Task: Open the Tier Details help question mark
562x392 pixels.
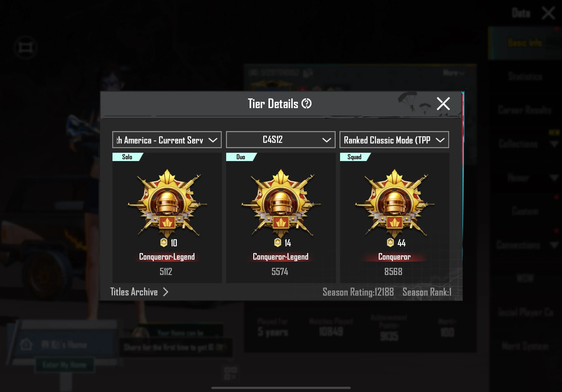Action: 306,104
